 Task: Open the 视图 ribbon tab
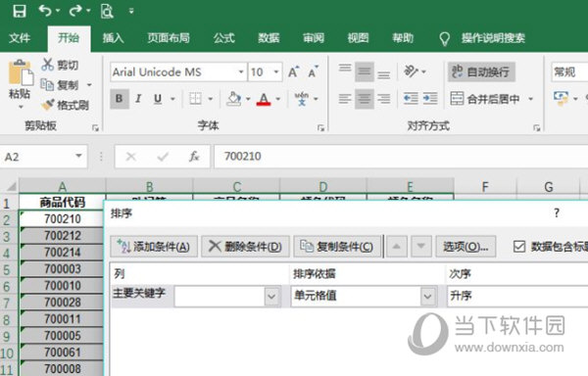358,38
